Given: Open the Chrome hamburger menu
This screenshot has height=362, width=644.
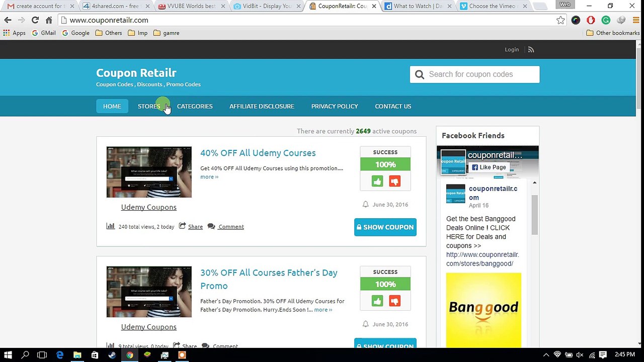Looking at the screenshot, I should [635, 20].
